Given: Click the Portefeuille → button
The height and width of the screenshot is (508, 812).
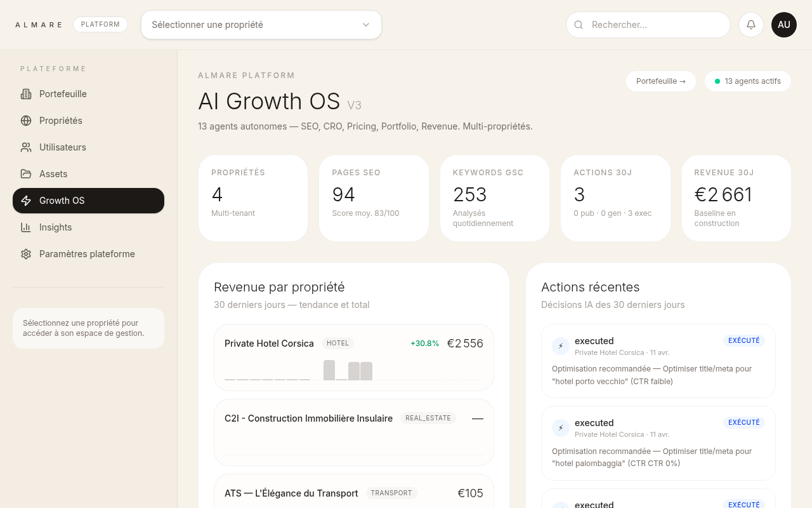Looking at the screenshot, I should pyautogui.click(x=661, y=81).
